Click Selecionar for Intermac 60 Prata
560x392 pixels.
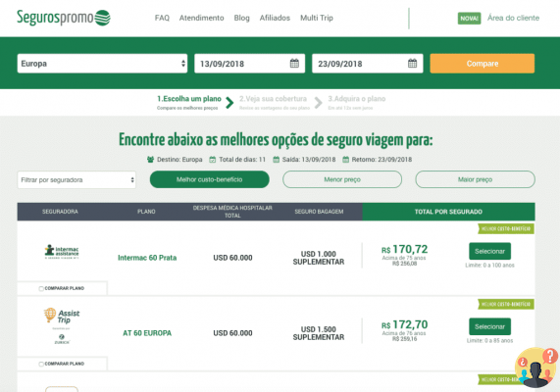click(489, 251)
